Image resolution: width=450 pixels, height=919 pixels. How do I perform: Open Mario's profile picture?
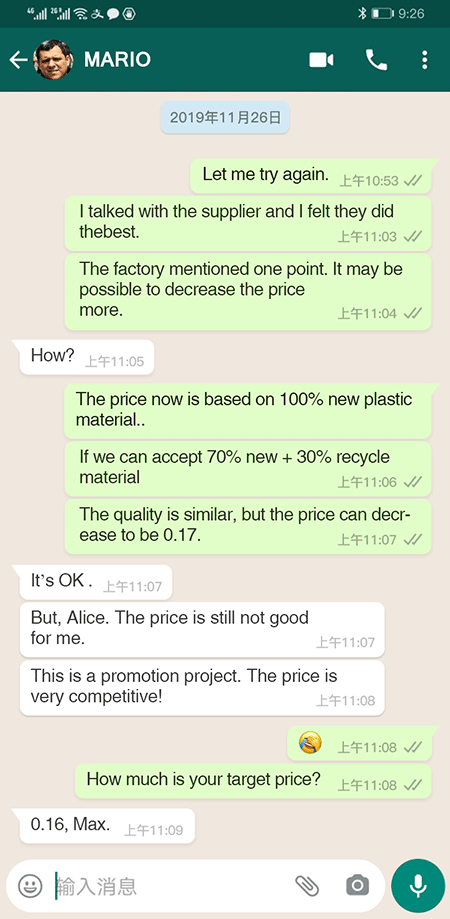[x=53, y=60]
